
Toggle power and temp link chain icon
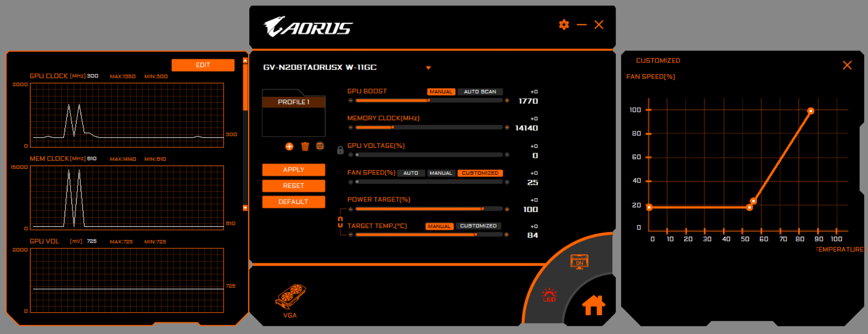(340, 222)
